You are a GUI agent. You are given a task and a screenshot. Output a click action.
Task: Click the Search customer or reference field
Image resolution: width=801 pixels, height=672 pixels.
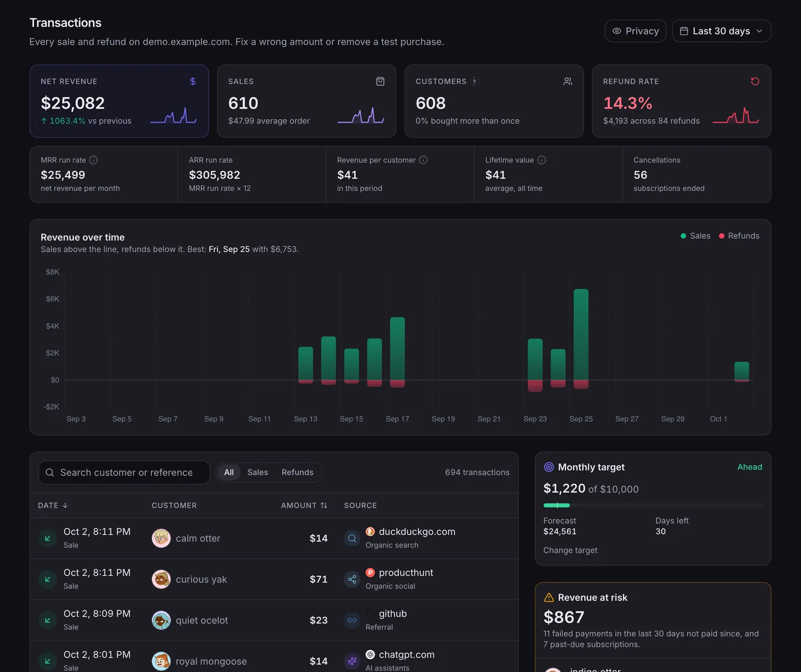pyautogui.click(x=124, y=472)
